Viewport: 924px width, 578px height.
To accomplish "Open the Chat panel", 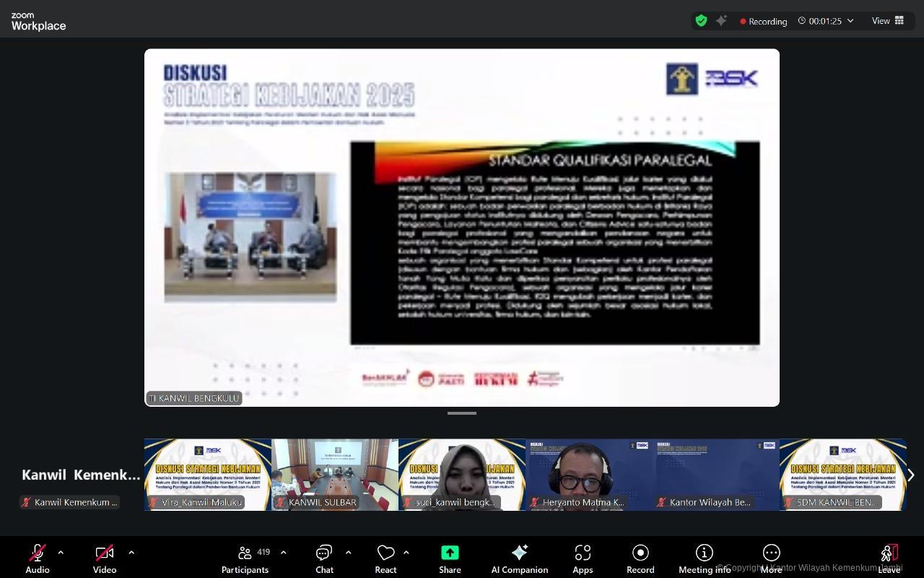I will pos(324,558).
